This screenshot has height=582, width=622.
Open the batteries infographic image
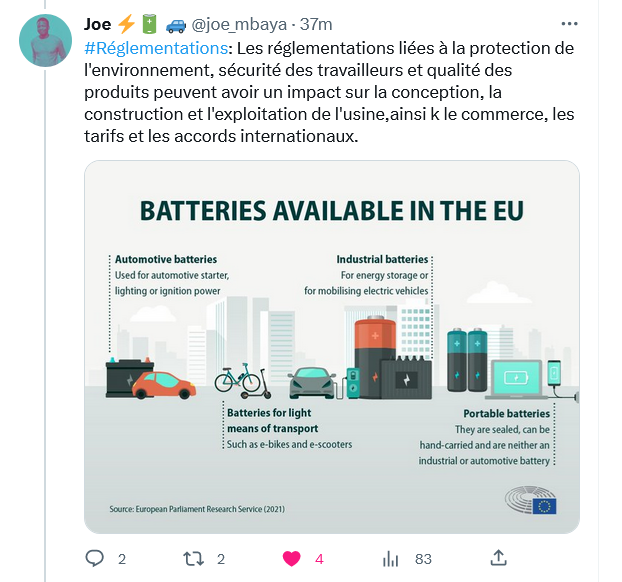click(x=332, y=347)
